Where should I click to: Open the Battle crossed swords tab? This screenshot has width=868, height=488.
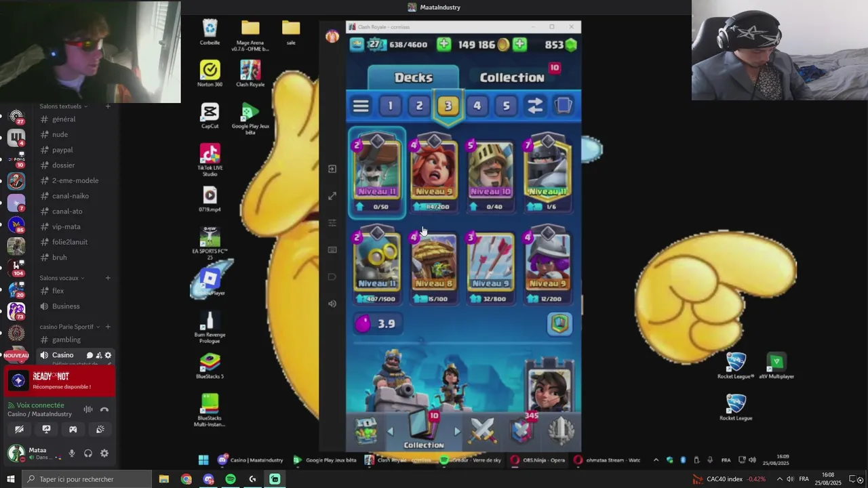pos(483,431)
